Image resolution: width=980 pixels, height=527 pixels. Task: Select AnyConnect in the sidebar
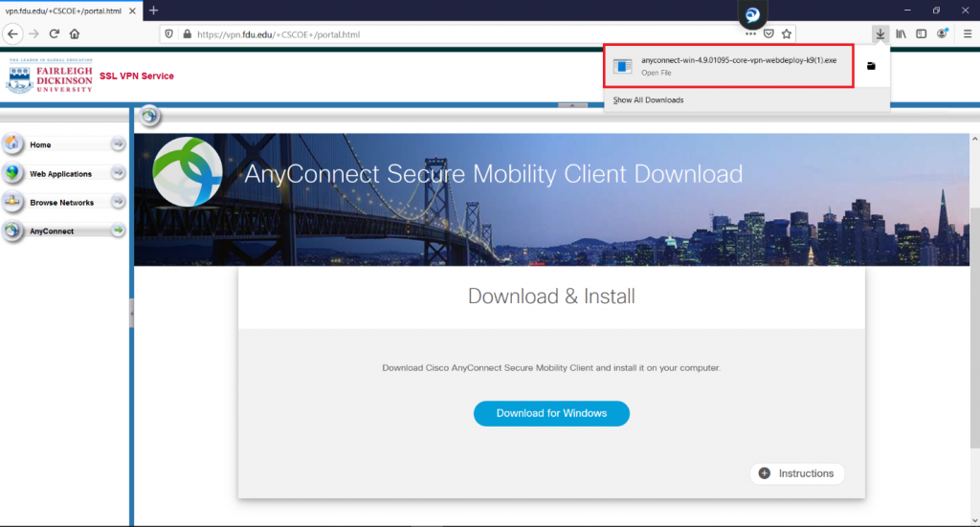tap(64, 231)
